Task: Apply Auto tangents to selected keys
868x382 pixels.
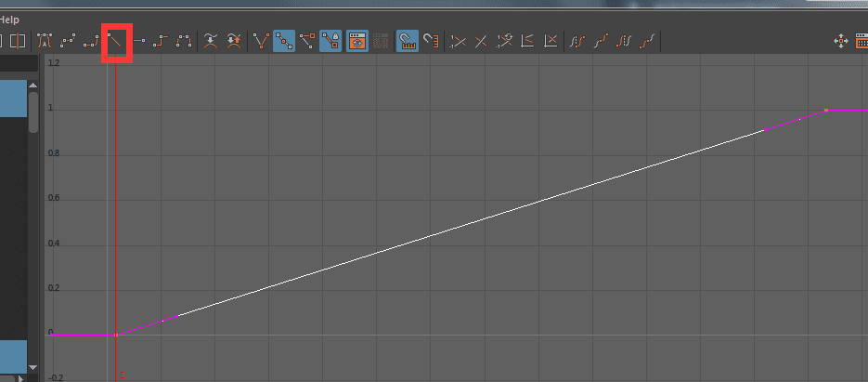Action: pos(45,41)
